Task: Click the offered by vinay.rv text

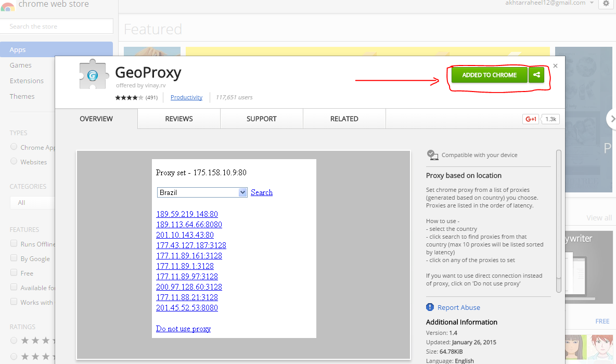Action: [x=140, y=85]
